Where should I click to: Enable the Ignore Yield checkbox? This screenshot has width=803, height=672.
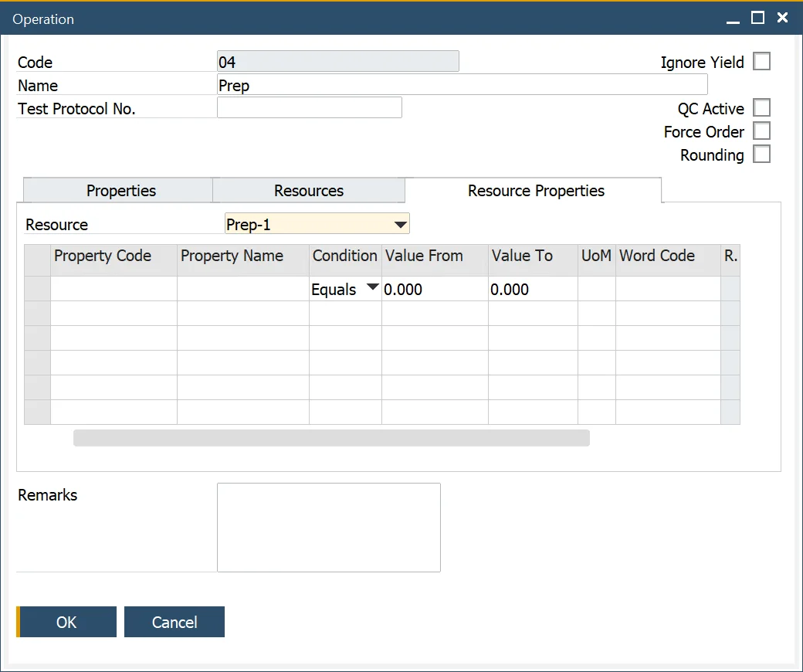coord(762,61)
